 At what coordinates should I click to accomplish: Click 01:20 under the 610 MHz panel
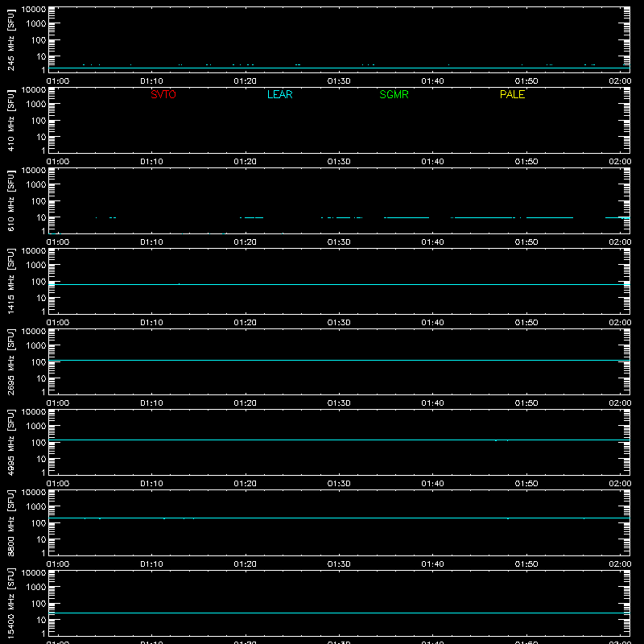tap(246, 242)
